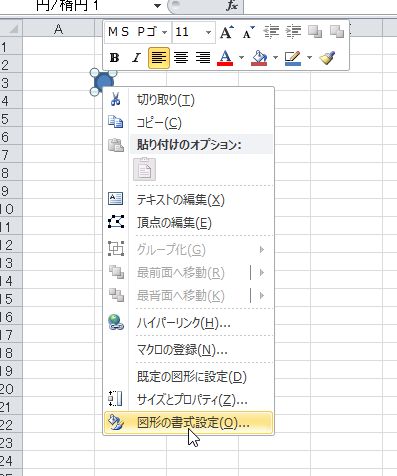Click the scissors cut icon
This screenshot has height=476, width=397.
tap(115, 99)
